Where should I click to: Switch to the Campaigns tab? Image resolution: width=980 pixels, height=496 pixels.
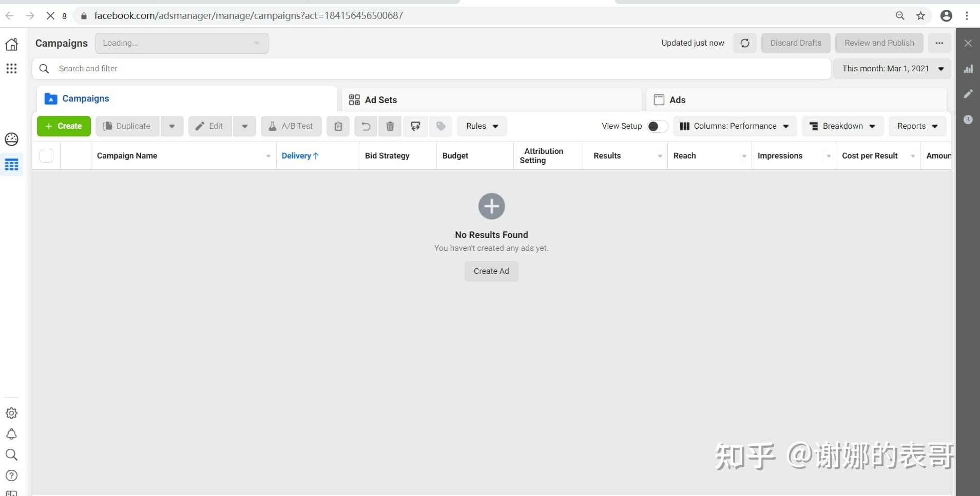point(187,98)
